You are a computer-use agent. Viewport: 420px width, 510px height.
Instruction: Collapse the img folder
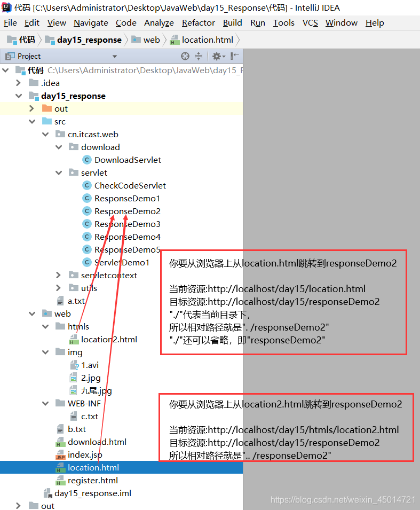pyautogui.click(x=45, y=352)
